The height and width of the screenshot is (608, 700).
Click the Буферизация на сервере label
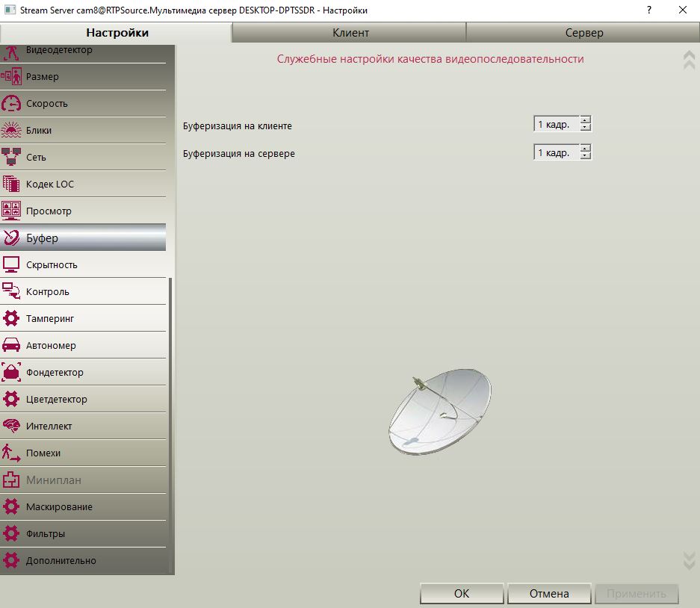(239, 154)
